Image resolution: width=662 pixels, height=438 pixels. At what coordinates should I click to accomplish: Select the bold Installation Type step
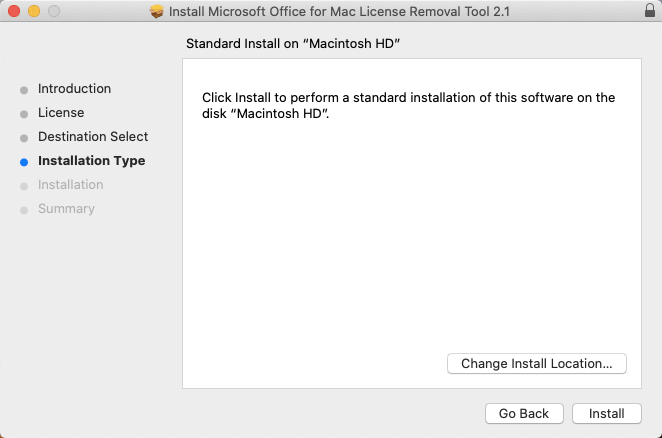click(x=91, y=161)
